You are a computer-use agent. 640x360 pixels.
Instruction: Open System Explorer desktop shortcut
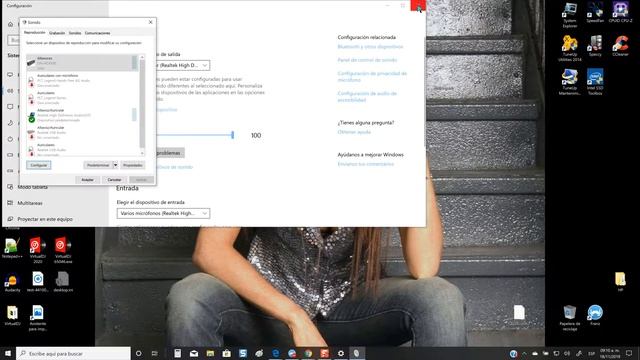click(x=570, y=15)
